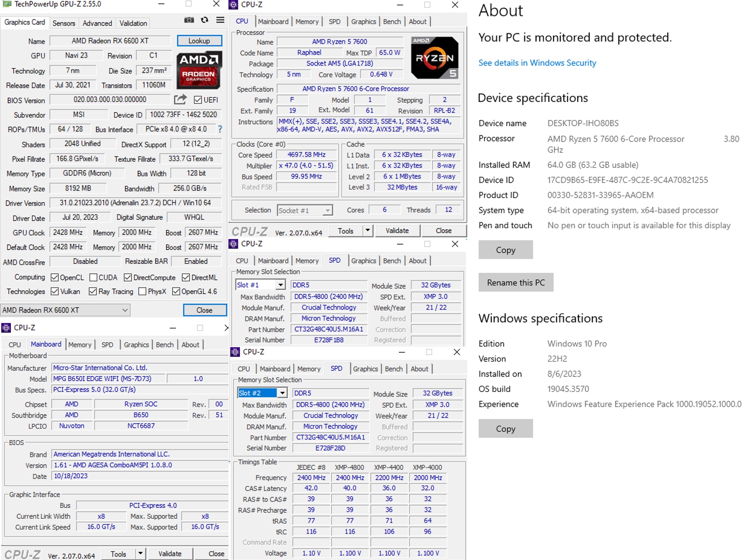Click the upload/share icon next to BIOS Version

[x=180, y=99]
